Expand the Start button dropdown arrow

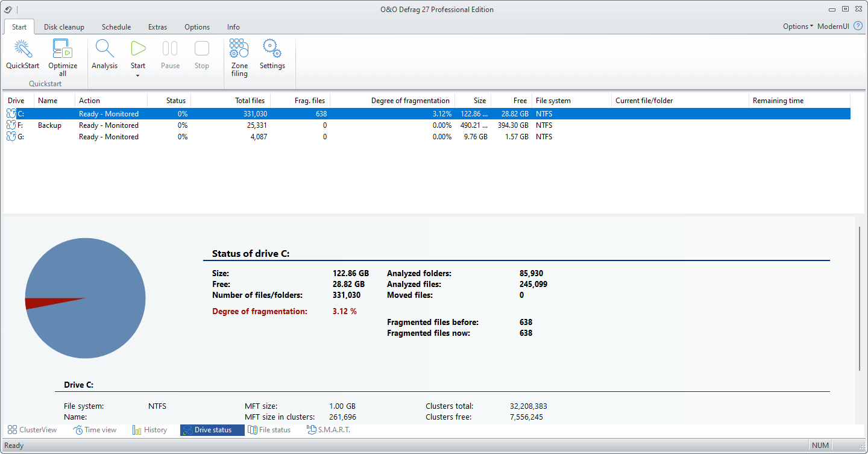(138, 76)
